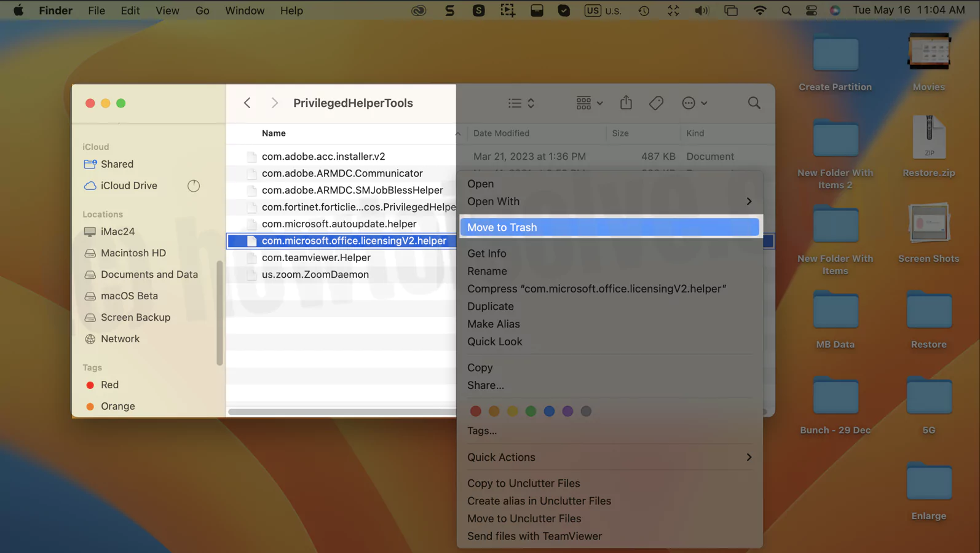This screenshot has height=553, width=980.
Task: Expand the Quick Actions submenu
Action: (609, 457)
